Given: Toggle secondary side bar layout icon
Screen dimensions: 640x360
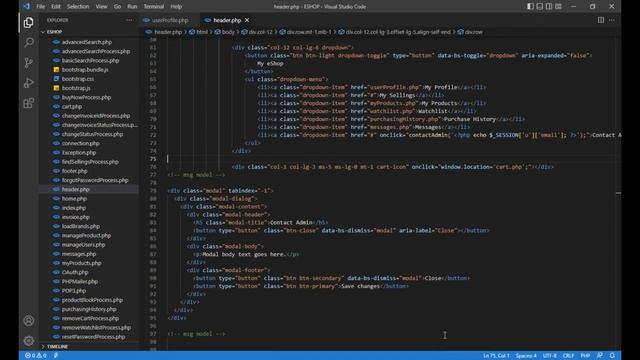Looking at the screenshot, I should (x=549, y=7).
